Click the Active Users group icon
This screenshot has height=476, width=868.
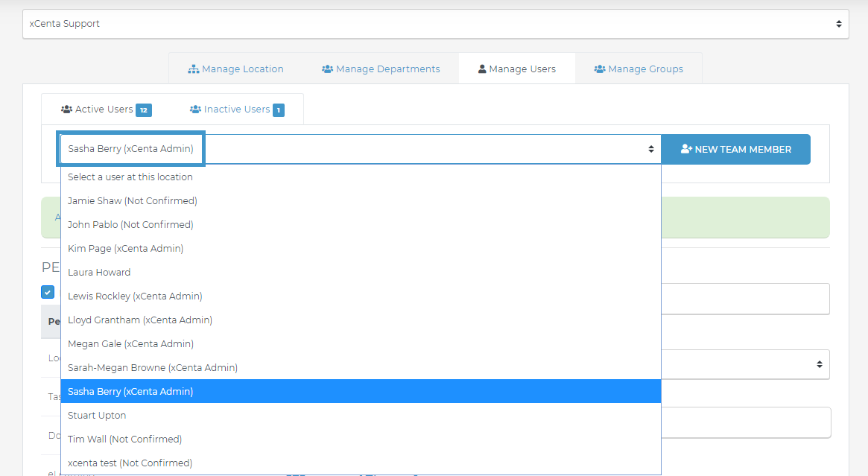66,110
